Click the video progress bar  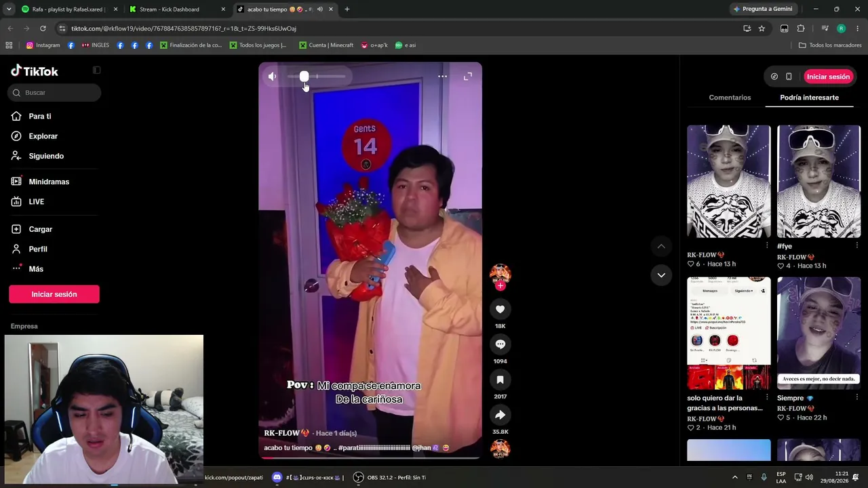tap(370, 457)
